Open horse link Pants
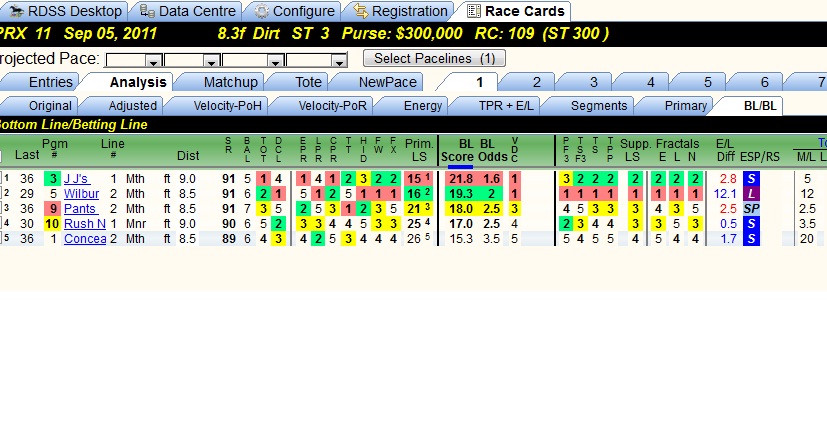 (80, 208)
